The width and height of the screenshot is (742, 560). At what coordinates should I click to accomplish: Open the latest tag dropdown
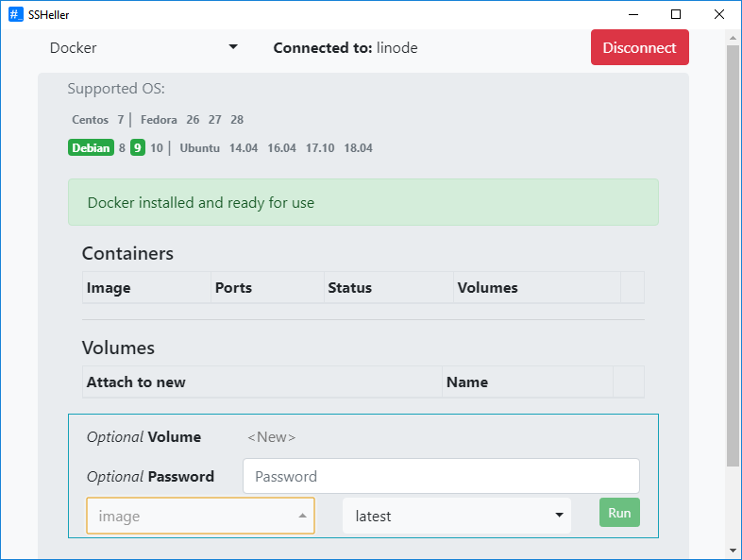457,516
